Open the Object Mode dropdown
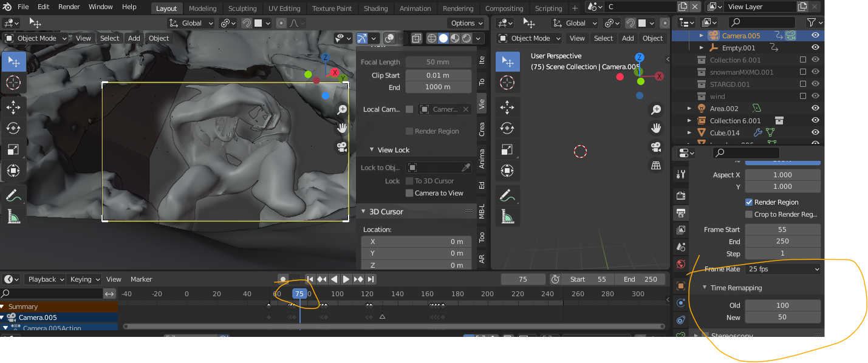This screenshot has width=868, height=363. tap(36, 38)
